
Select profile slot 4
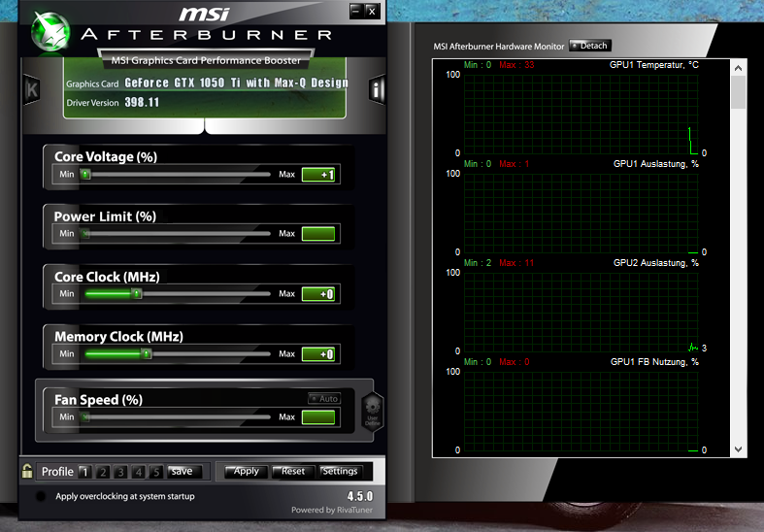coord(139,472)
